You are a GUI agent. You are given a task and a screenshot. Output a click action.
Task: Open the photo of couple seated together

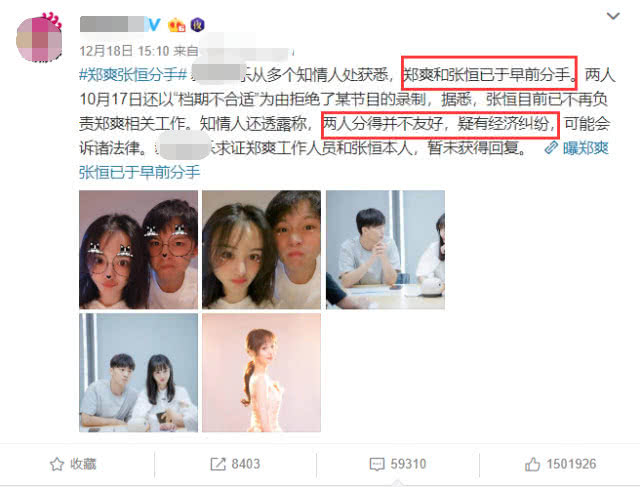138,373
